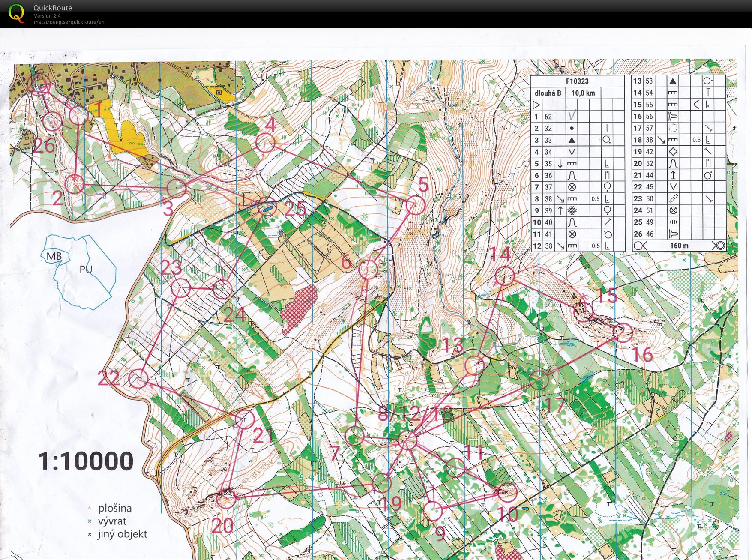Click the '160 m' finish distance cell
This screenshot has width=752, height=560.
[x=679, y=246]
